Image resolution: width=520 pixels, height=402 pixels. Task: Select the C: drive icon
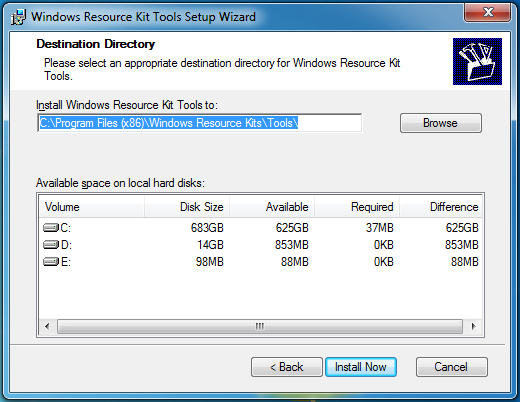[51, 228]
